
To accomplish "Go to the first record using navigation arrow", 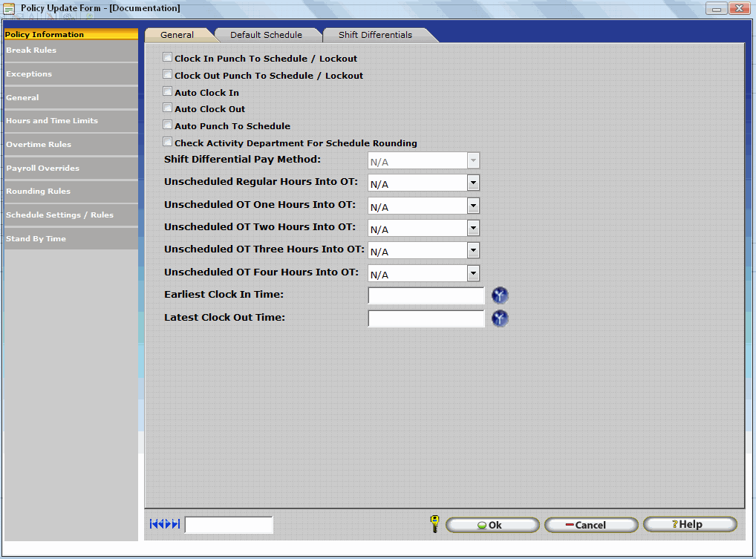I will tap(154, 525).
